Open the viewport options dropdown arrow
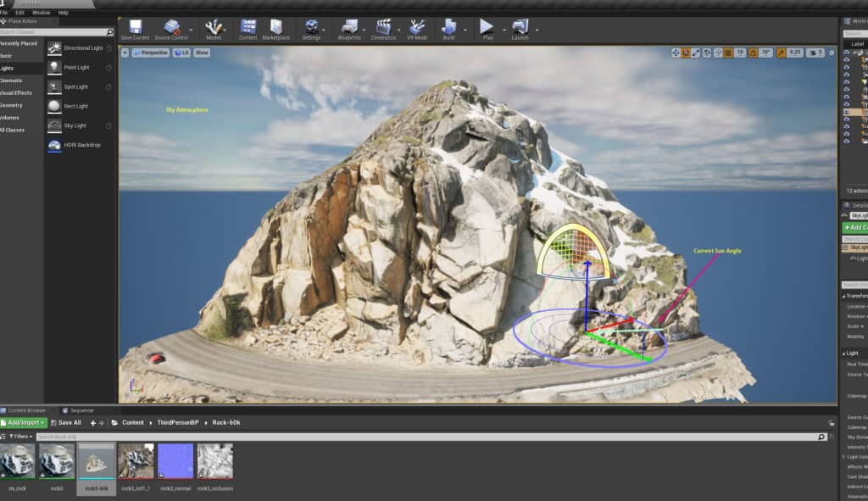Screen dimensions: 868x501 tap(125, 53)
